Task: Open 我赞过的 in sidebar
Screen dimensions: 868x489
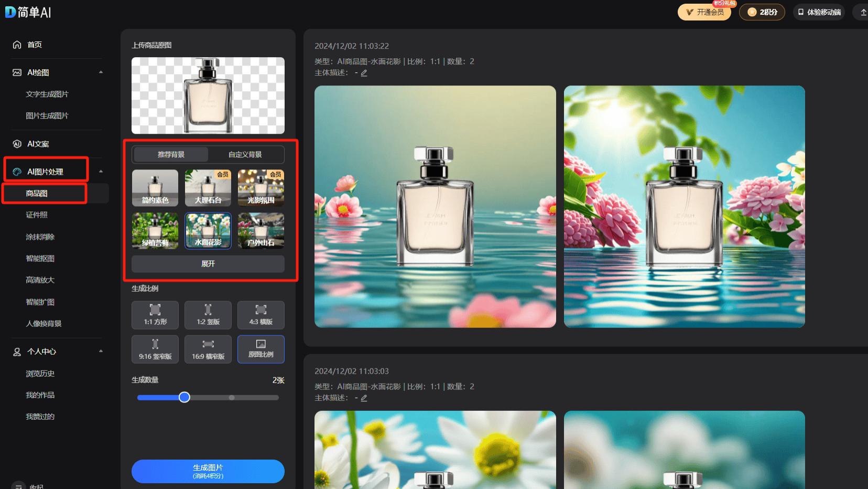Action: click(40, 417)
